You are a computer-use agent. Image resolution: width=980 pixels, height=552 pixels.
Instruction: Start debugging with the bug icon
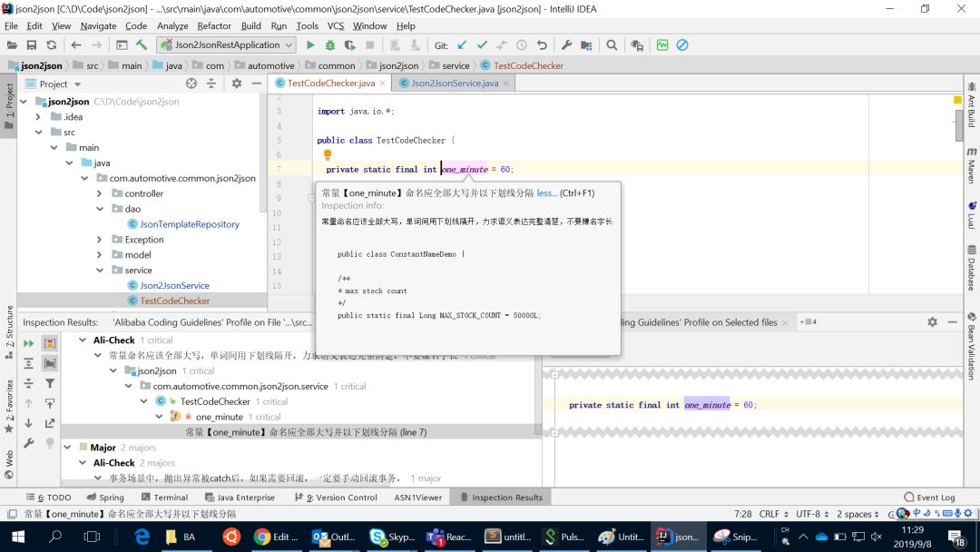point(329,44)
